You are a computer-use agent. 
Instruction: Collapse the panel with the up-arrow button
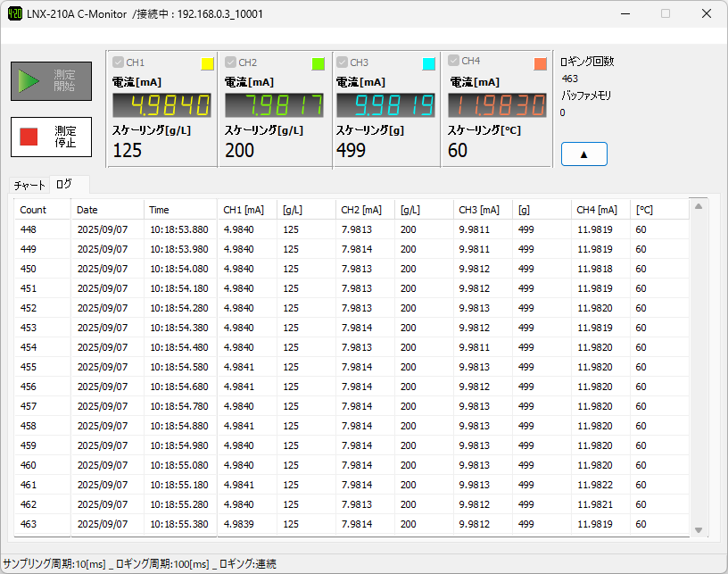click(583, 154)
